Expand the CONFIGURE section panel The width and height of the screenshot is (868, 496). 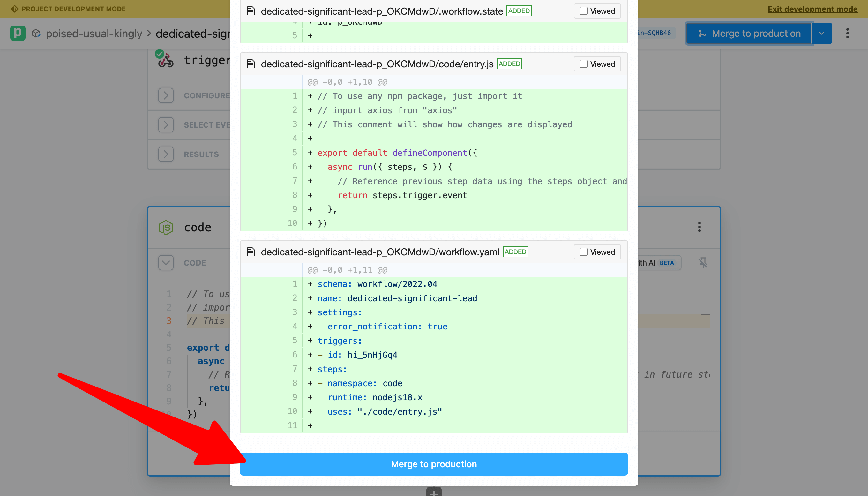click(x=166, y=95)
